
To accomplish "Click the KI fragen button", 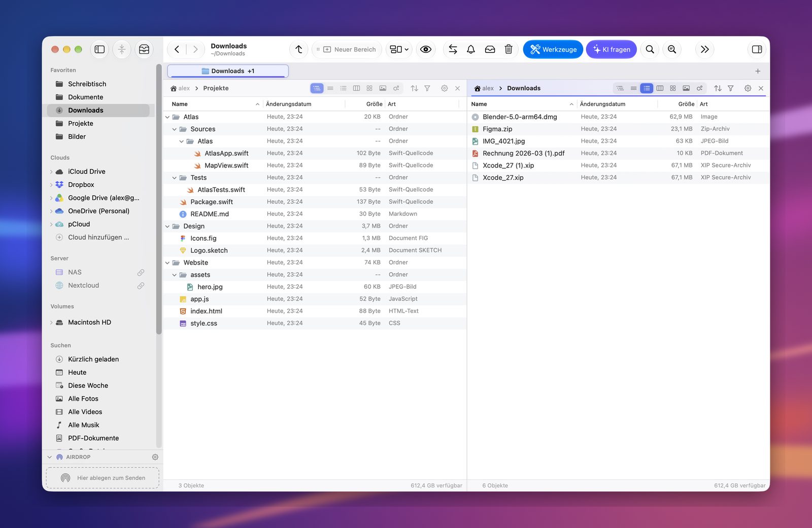I will (612, 49).
